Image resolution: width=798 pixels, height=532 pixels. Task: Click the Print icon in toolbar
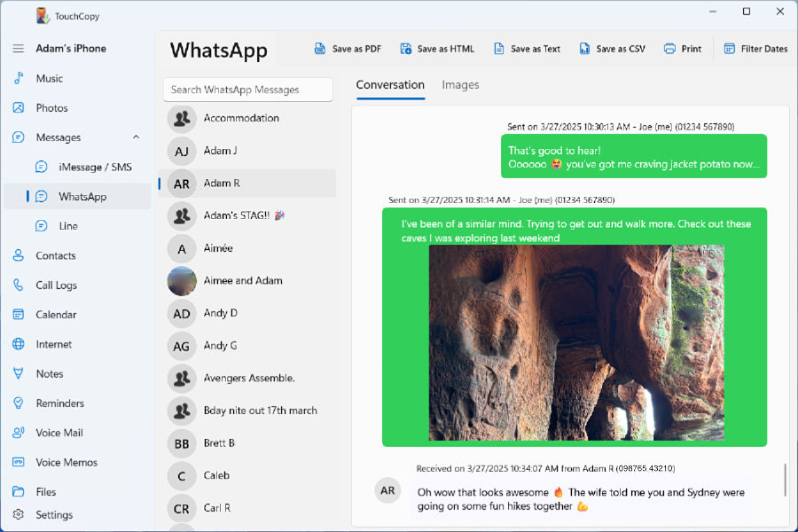coord(669,49)
